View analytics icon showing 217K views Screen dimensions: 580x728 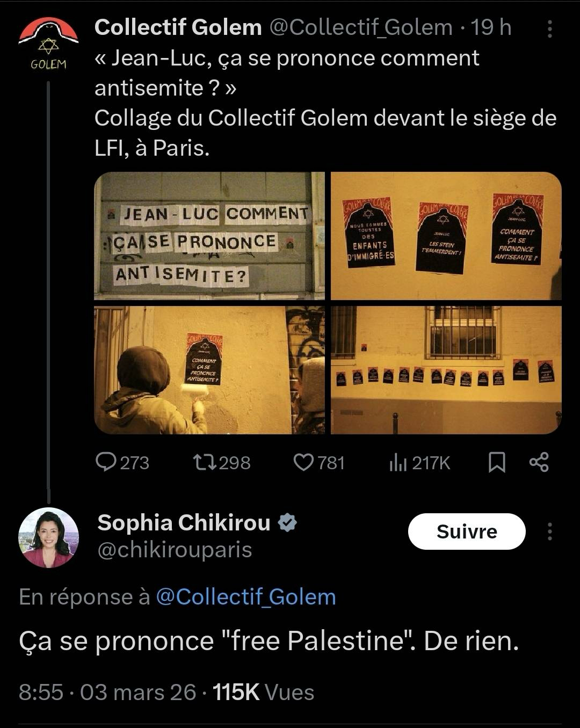pos(398,462)
